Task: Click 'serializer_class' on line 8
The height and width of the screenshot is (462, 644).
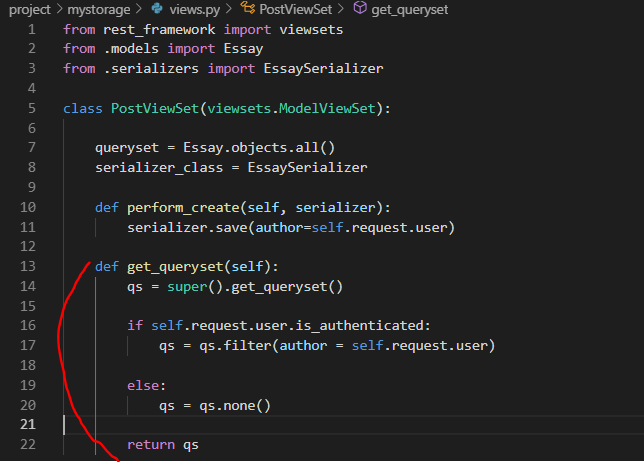Action: (159, 168)
